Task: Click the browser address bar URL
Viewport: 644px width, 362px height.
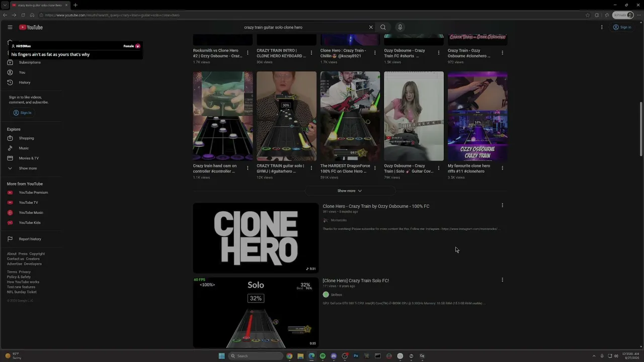Action: [112, 15]
